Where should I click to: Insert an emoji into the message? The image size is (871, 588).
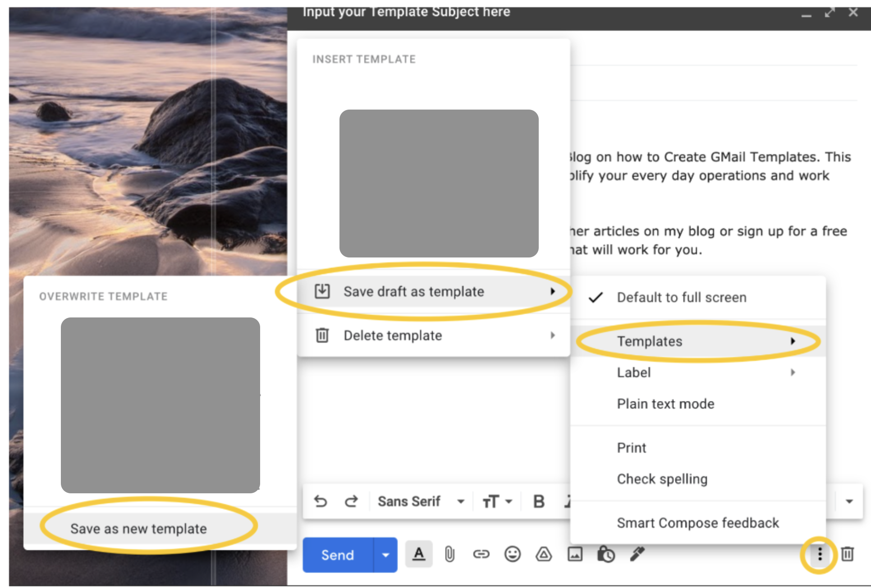[x=513, y=555]
